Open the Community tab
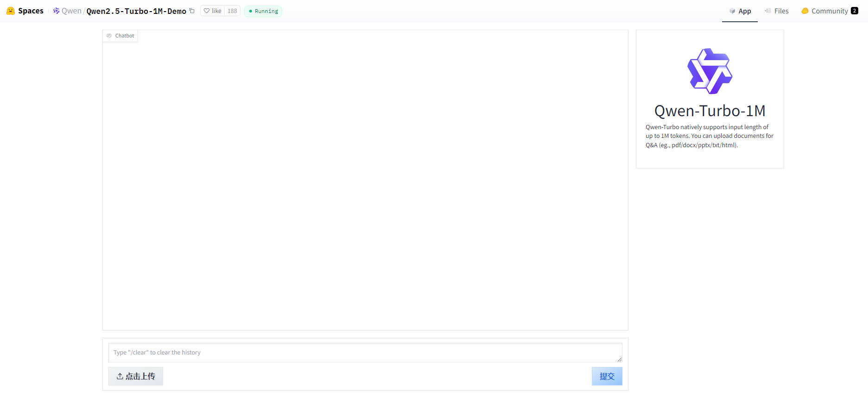868x410 pixels. (824, 11)
